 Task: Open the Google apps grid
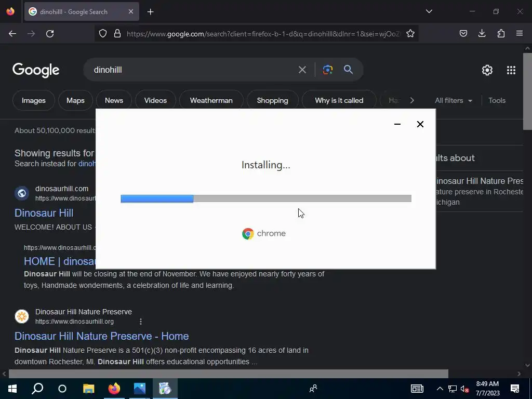tap(511, 70)
